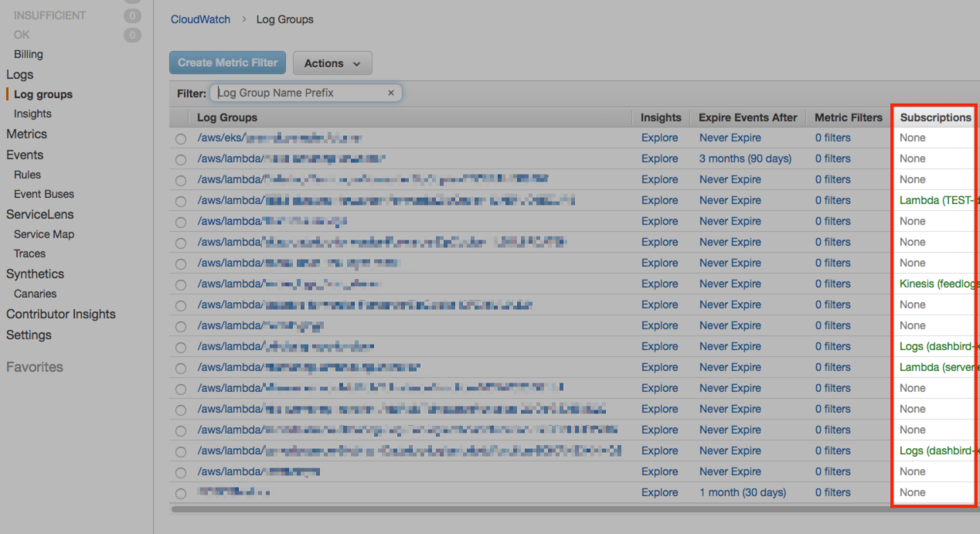Select the second log group's radio button
This screenshot has width=980, height=534.
point(180,158)
